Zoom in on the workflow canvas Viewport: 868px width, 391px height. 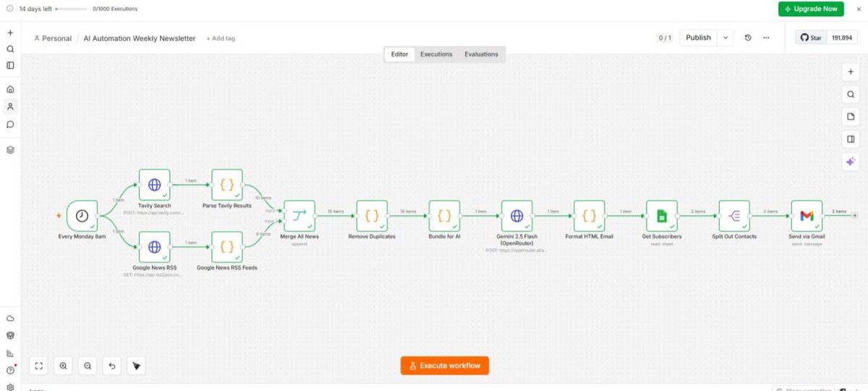[64, 366]
